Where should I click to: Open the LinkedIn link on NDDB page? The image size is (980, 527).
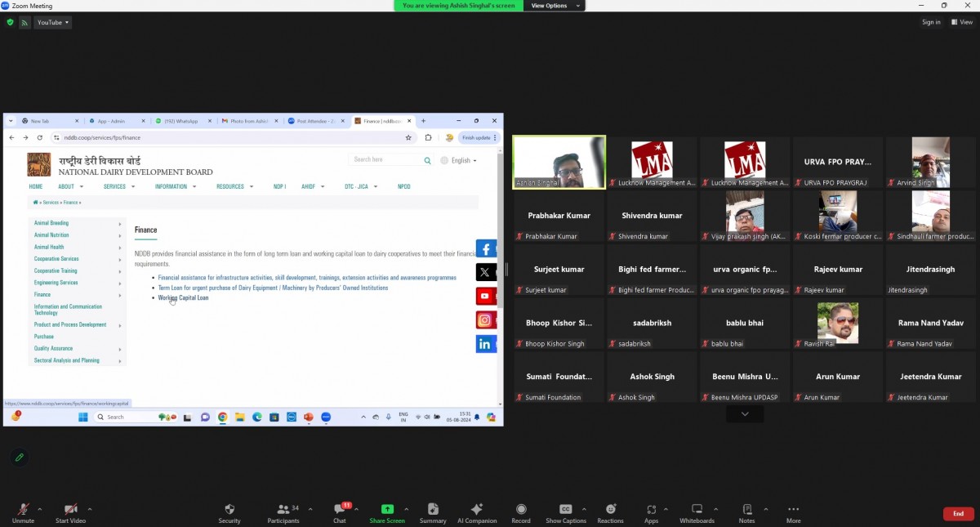(x=486, y=344)
